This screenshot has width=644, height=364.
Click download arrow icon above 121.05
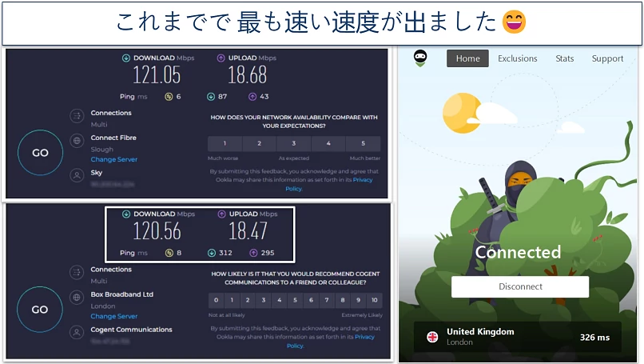pyautogui.click(x=126, y=58)
